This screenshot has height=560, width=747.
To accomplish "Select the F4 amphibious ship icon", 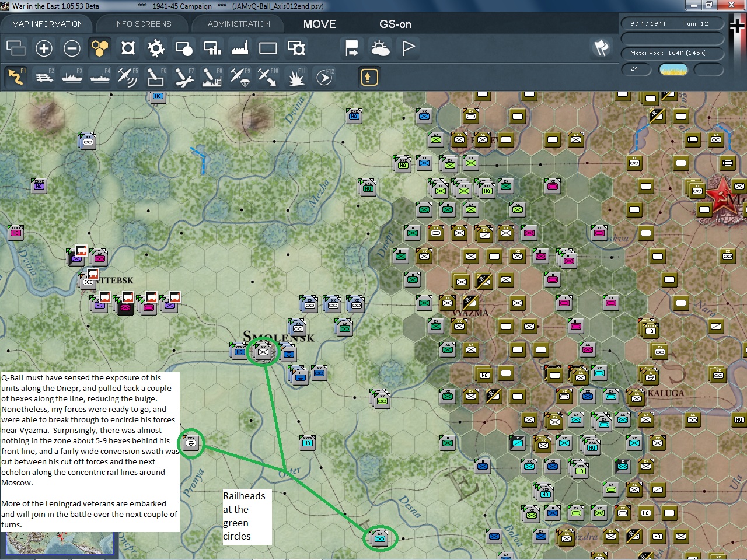I will (100, 77).
